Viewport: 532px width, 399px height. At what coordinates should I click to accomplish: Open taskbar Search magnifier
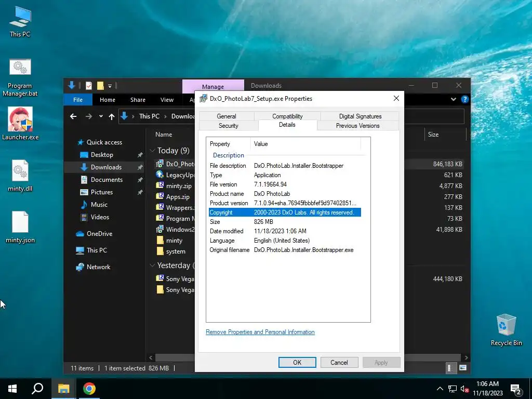[37, 389]
